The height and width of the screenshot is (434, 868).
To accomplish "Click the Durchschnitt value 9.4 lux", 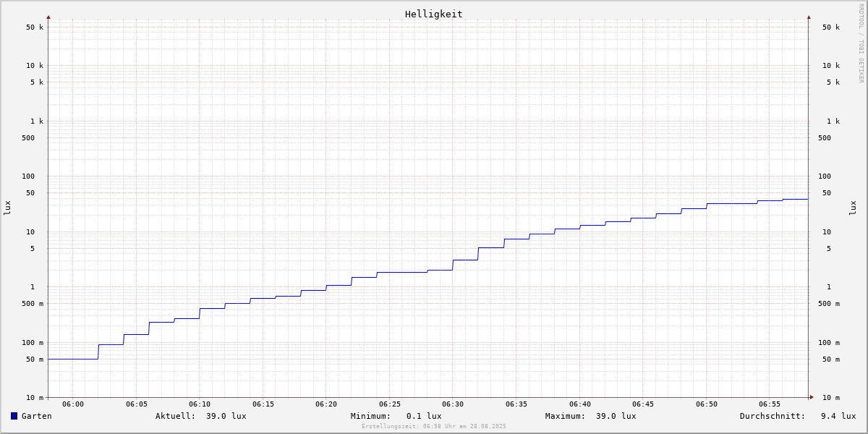I will [x=838, y=416].
